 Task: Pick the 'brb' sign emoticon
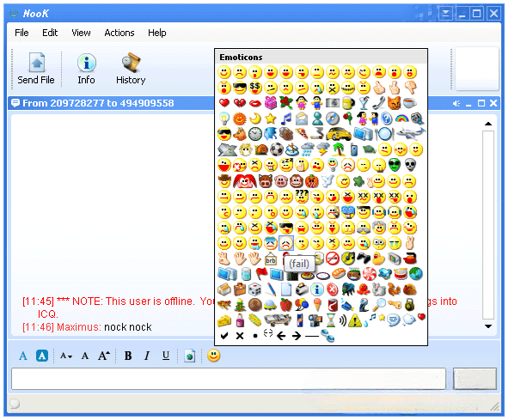(x=271, y=259)
